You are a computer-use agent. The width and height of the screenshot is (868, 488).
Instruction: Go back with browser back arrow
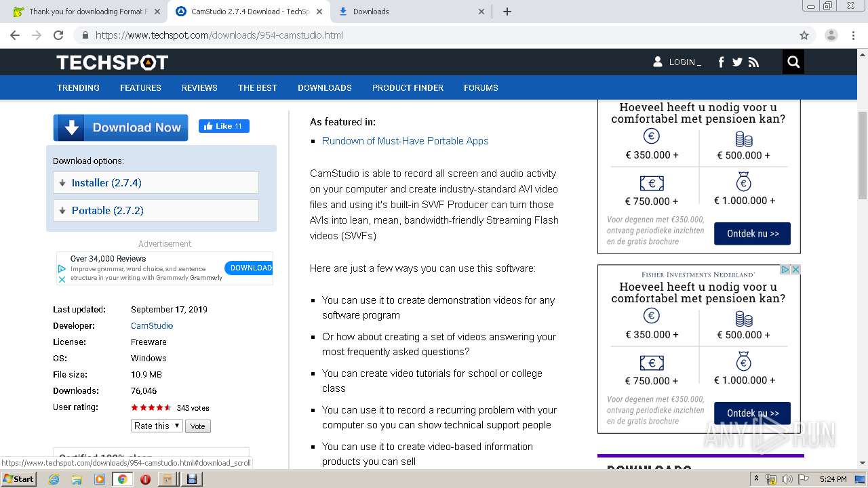tap(15, 35)
